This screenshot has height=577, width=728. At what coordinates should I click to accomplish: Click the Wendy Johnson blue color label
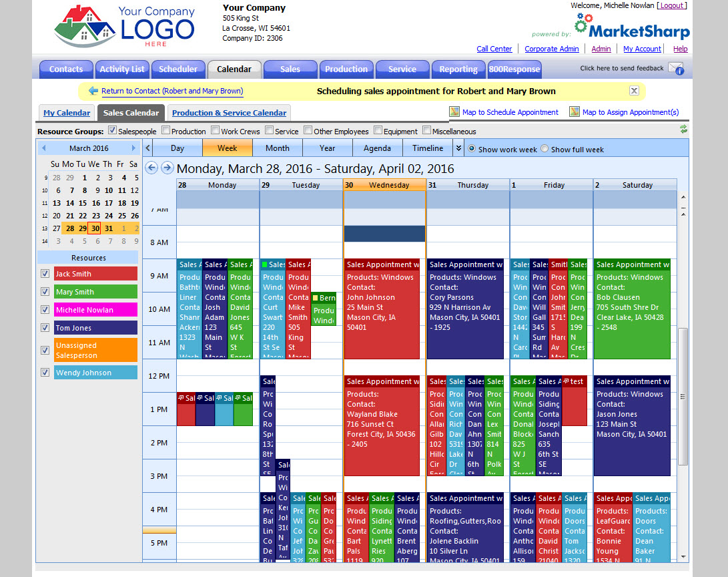point(95,373)
